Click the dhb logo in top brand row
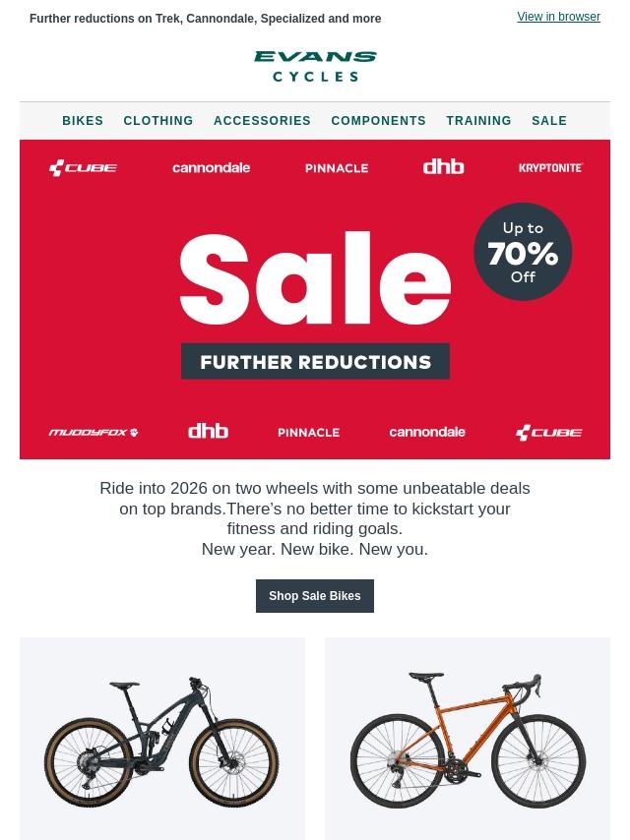Screen dimensions: 630x840 [x=443, y=166]
